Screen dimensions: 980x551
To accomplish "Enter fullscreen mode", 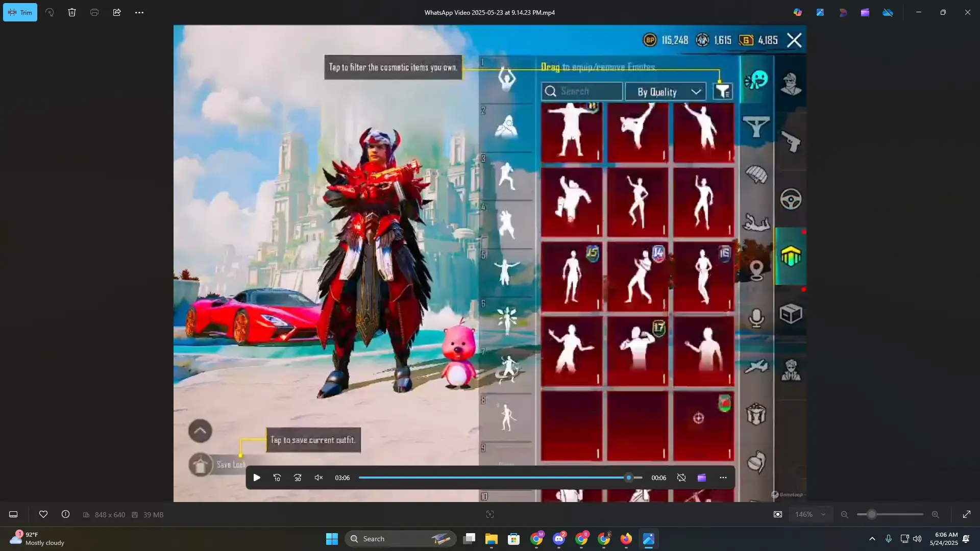I will click(967, 514).
